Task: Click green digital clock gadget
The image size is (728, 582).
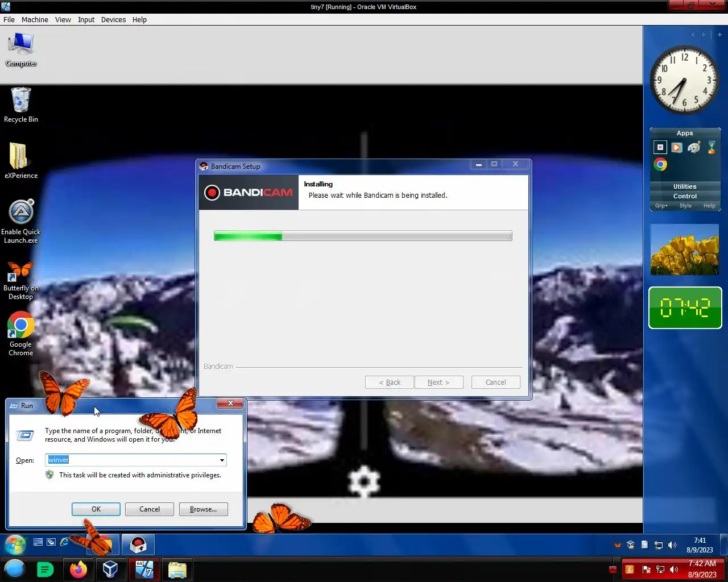Action: pos(685,308)
